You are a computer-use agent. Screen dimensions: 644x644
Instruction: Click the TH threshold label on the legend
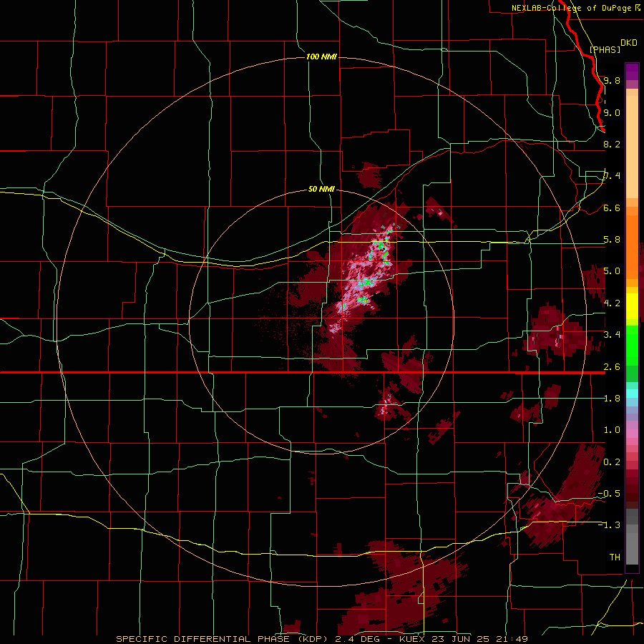(x=615, y=557)
